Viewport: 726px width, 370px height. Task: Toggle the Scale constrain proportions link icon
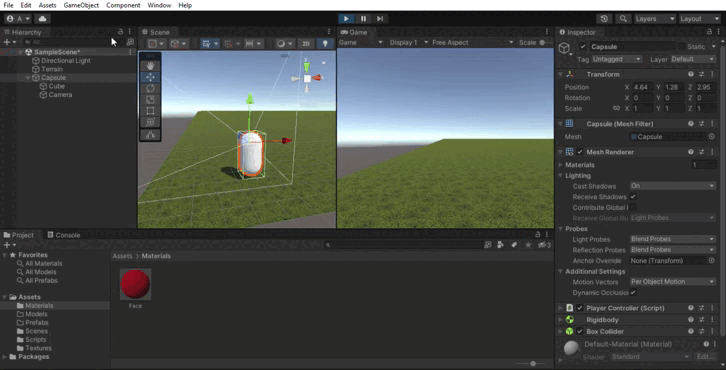(616, 108)
